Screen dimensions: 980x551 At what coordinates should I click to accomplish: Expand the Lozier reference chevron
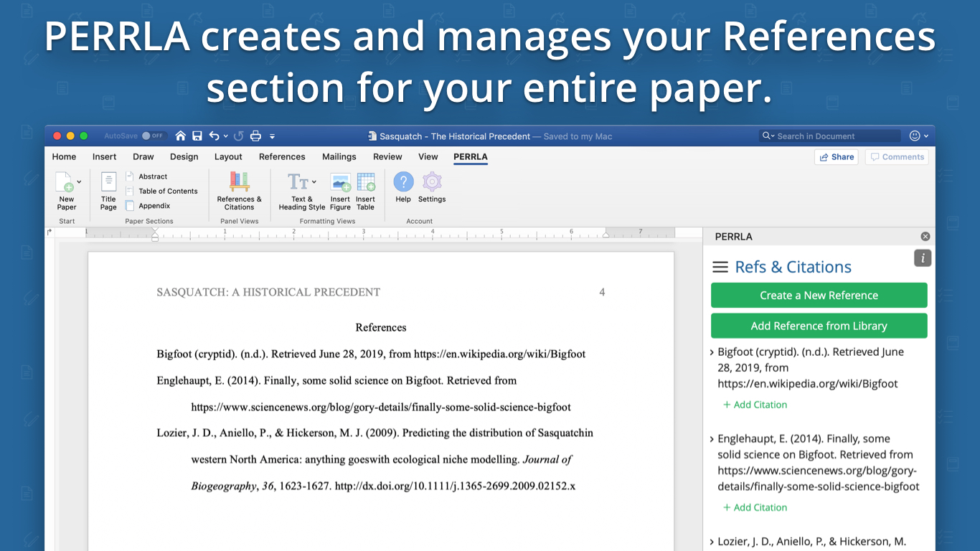pyautogui.click(x=712, y=542)
